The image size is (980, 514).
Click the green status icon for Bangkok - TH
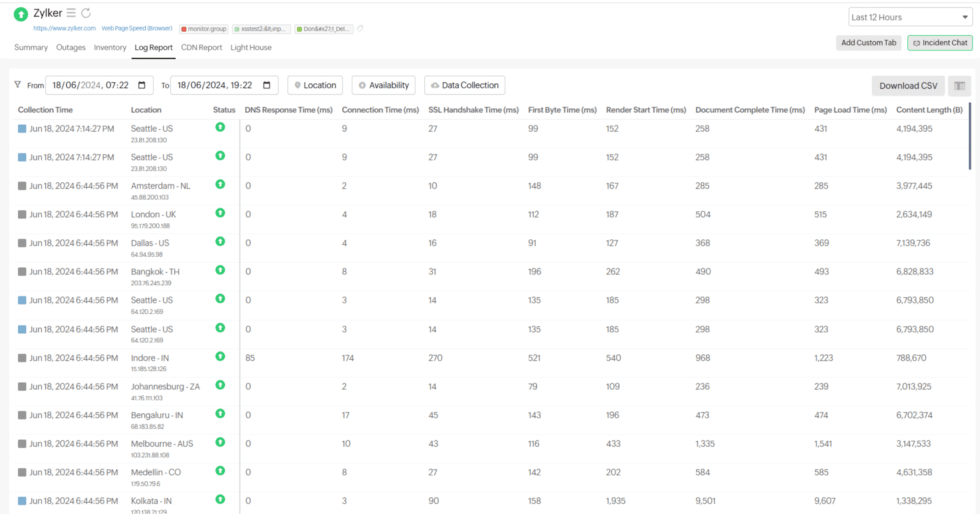pyautogui.click(x=220, y=270)
